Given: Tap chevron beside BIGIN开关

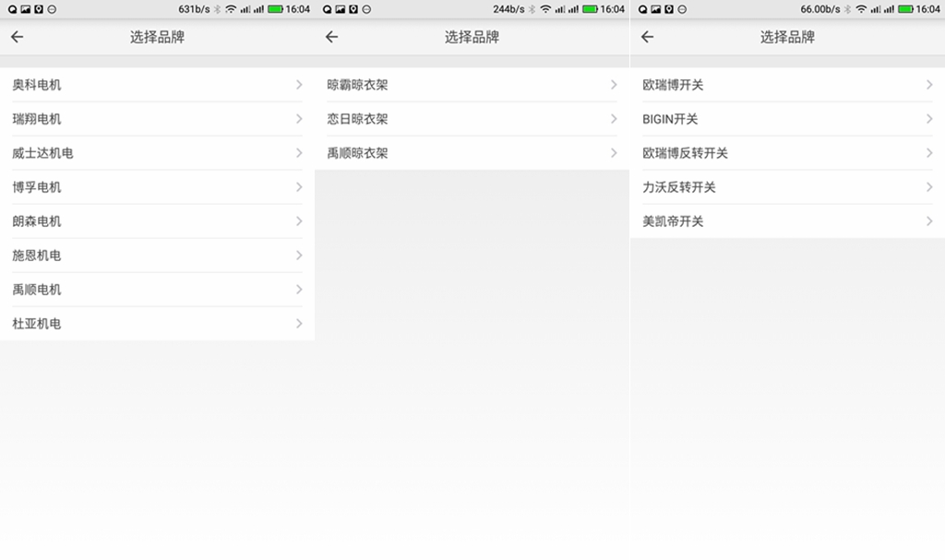Looking at the screenshot, I should 929,119.
